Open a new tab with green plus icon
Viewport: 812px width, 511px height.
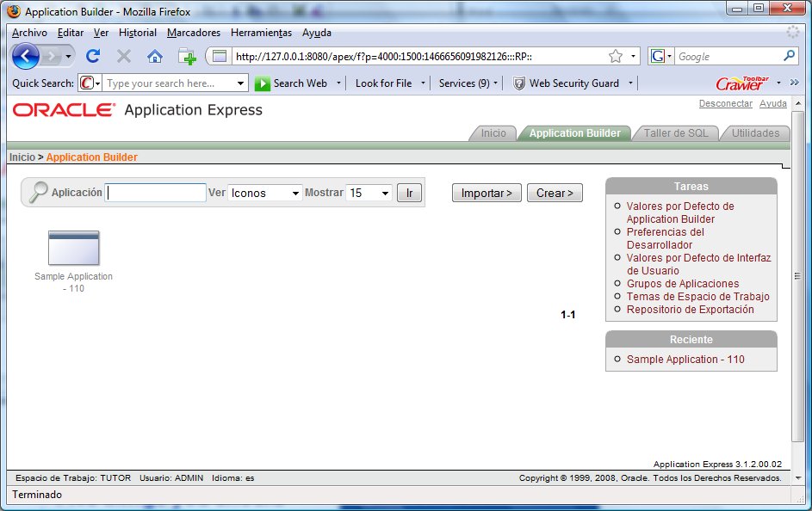[187, 56]
